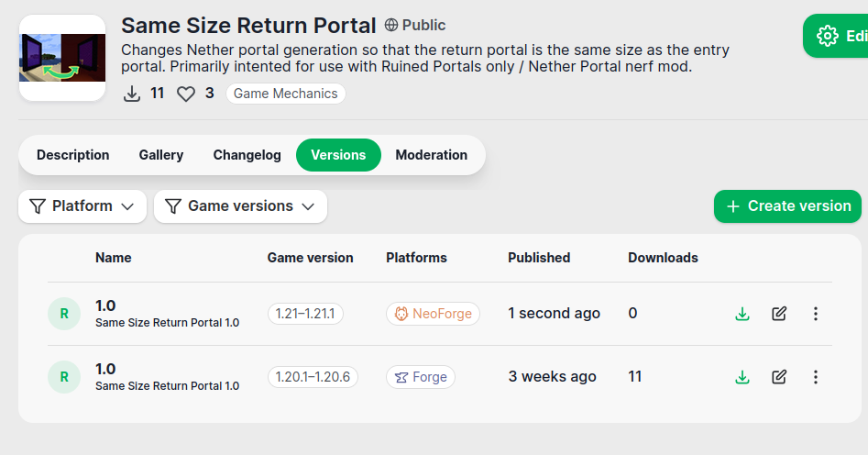Image resolution: width=868 pixels, height=455 pixels.
Task: Go to the Moderation tab
Action: (431, 155)
